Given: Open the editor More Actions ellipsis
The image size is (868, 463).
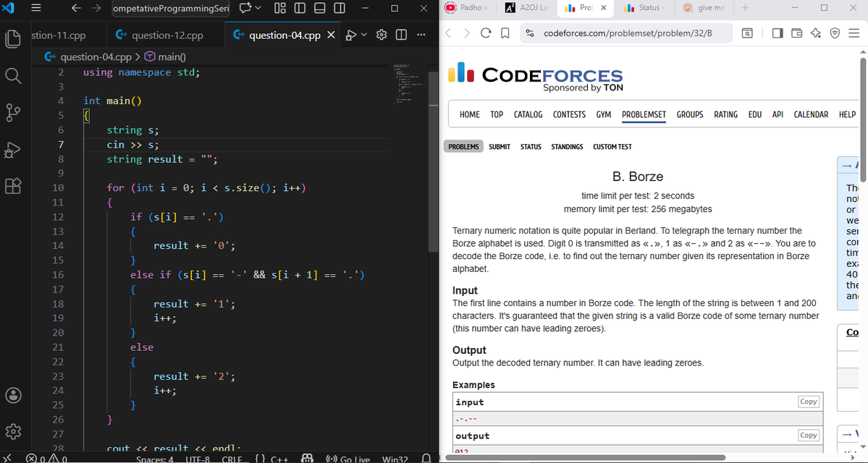Looking at the screenshot, I should 421,35.
